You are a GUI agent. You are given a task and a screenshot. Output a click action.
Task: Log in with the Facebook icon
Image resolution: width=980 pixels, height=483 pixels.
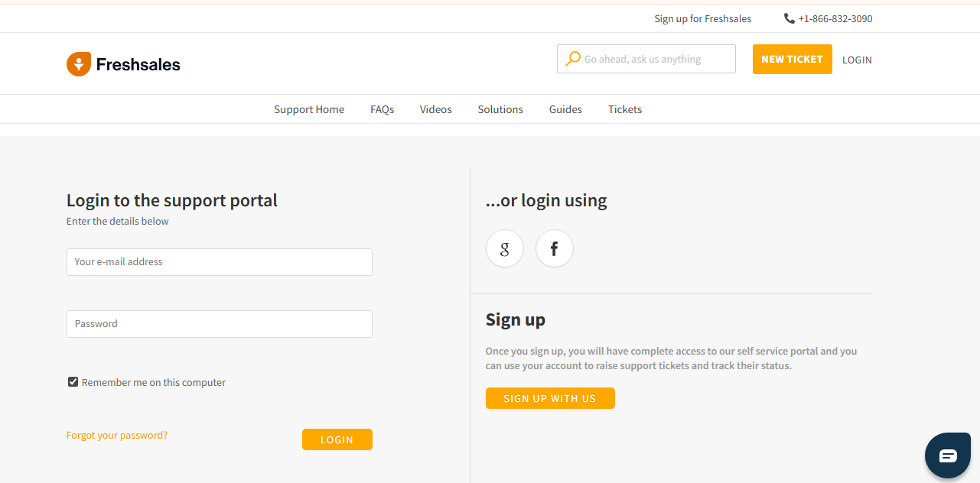[555, 248]
